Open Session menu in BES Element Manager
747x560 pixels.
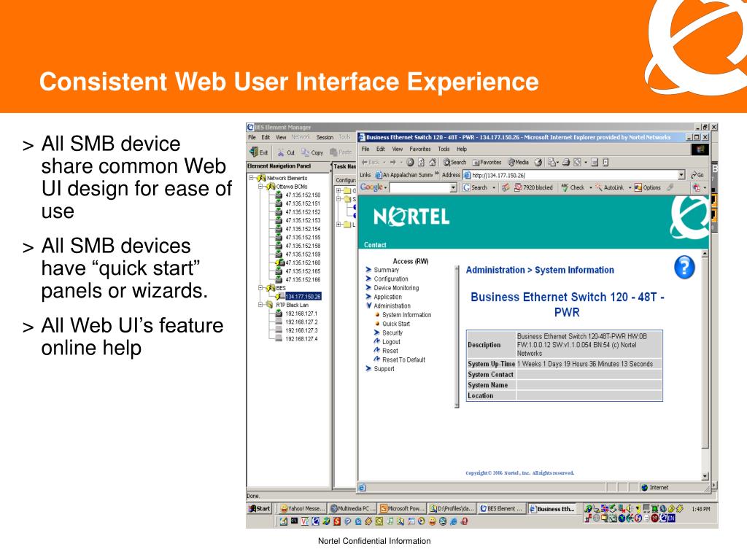click(325, 137)
